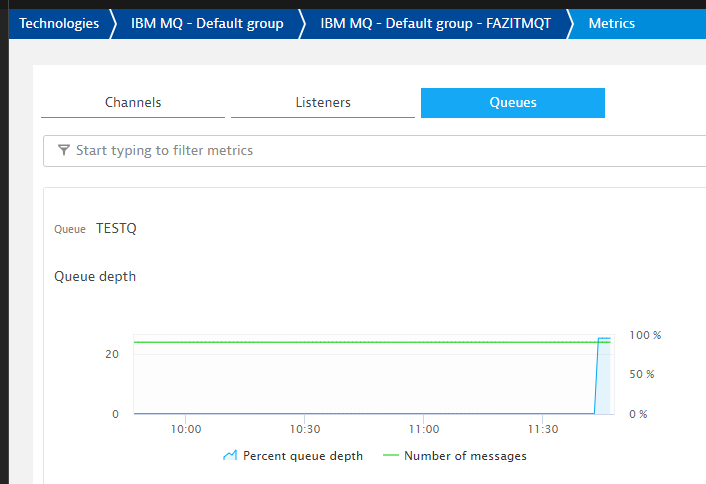The height and width of the screenshot is (484, 706).
Task: Click the Metrics breadcrumb
Action: [x=611, y=23]
